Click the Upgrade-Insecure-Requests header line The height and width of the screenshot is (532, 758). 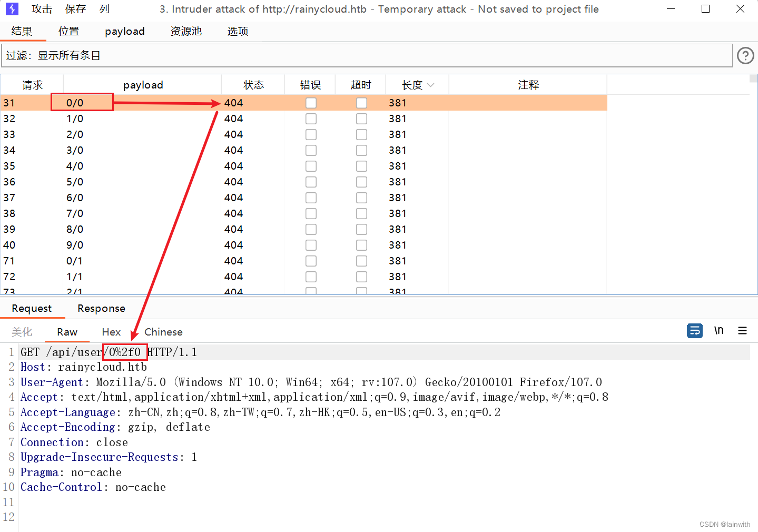coord(109,457)
